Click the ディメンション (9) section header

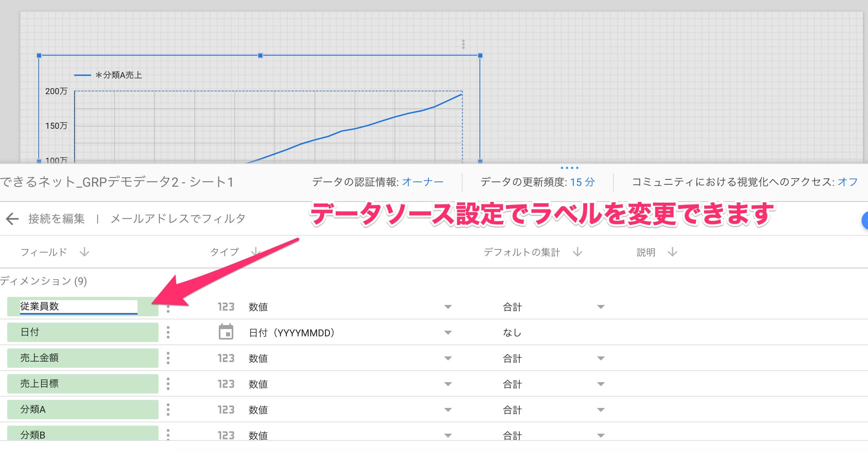tap(43, 281)
